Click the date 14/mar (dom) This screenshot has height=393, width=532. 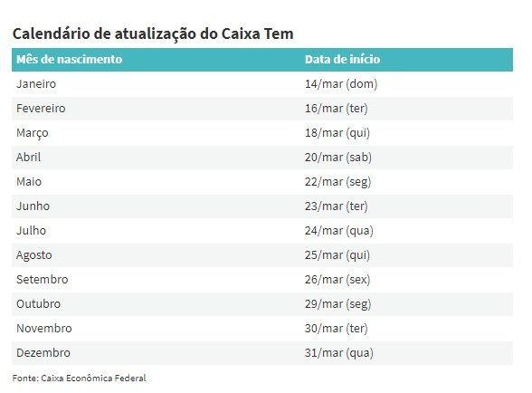click(x=341, y=84)
